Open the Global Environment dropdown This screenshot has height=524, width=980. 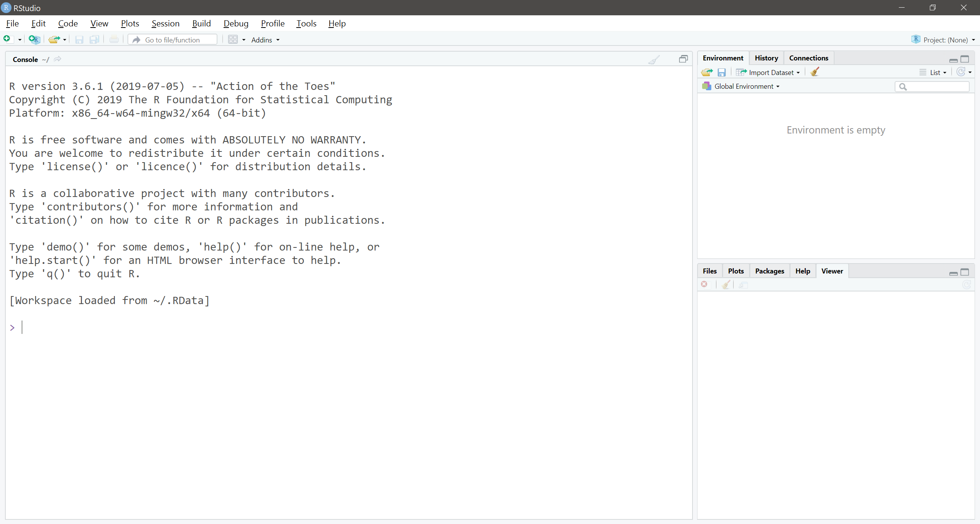(741, 86)
